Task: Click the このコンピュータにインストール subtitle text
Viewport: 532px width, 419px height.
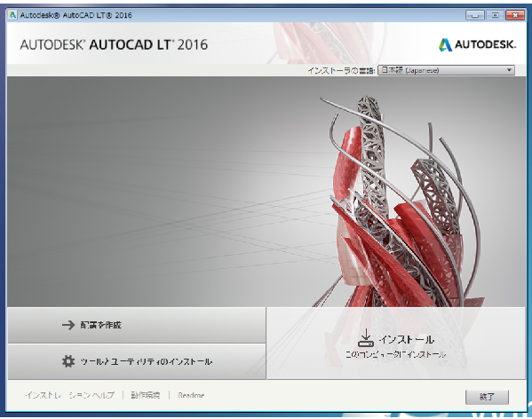Action: tap(395, 354)
